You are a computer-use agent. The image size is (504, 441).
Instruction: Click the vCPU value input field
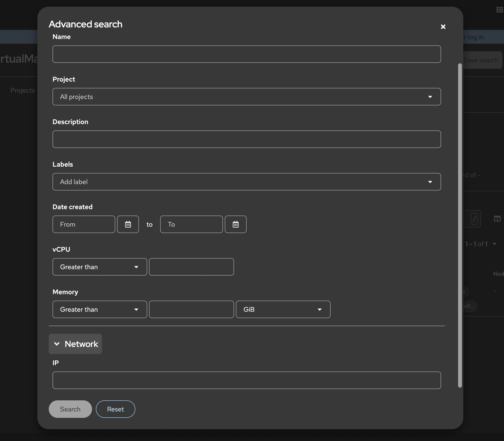tap(191, 267)
